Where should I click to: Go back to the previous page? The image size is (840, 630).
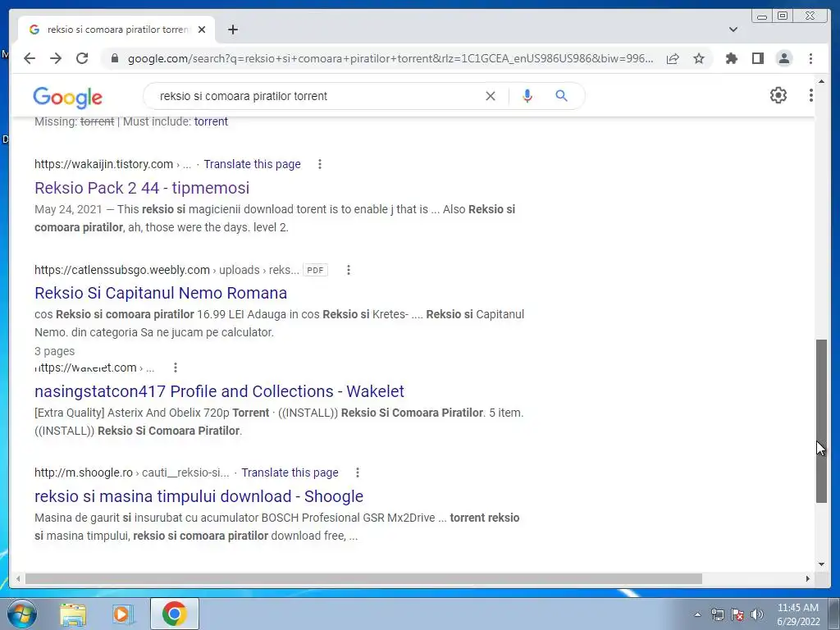tap(30, 58)
